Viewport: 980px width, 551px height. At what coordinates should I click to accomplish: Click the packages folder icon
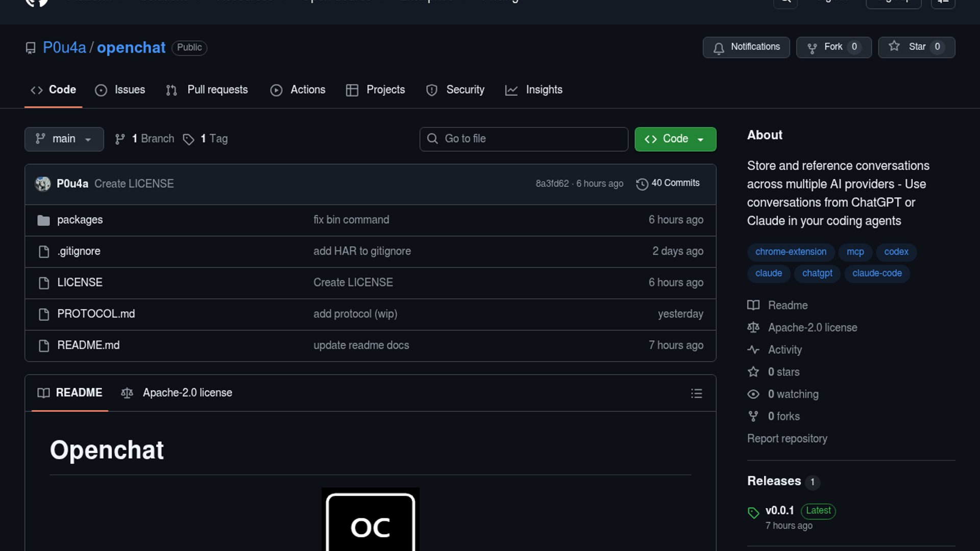point(43,220)
